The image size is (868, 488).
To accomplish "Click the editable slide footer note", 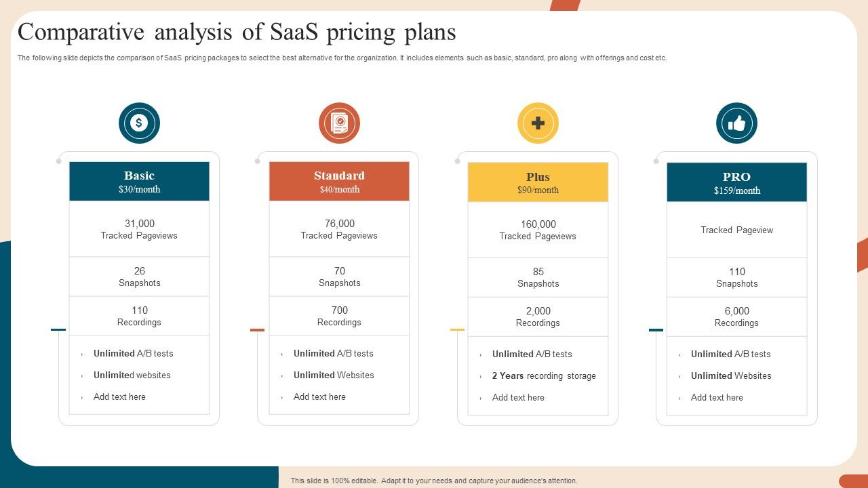I will click(x=434, y=481).
